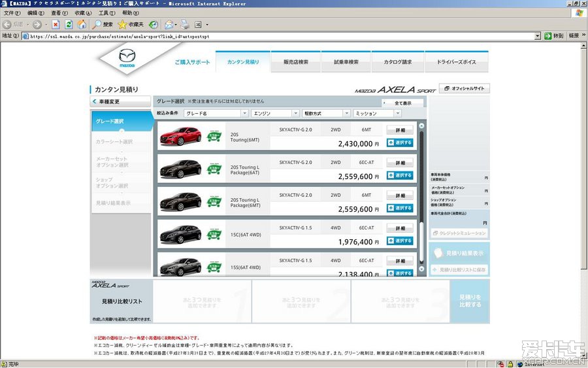Open the Back button history dropdown arrow
The image size is (588, 368).
pos(27,25)
